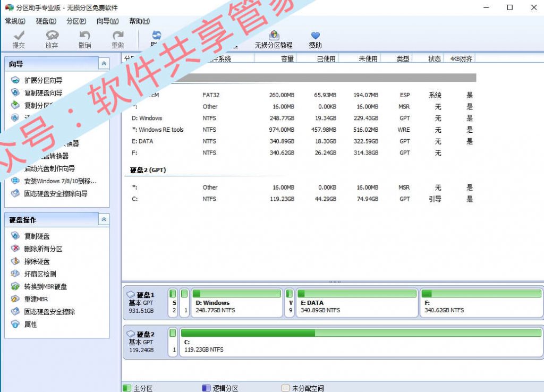Sort by the 4KB对齐 column header
This screenshot has height=392, width=544.
[460, 58]
